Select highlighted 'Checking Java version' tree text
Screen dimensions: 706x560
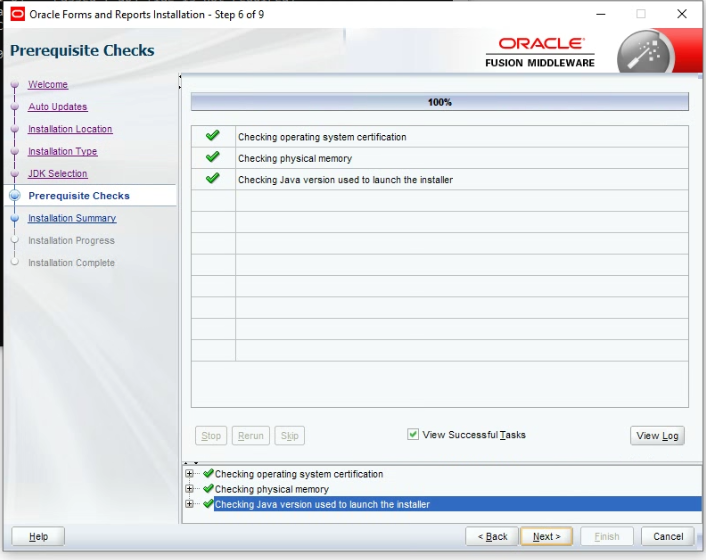coord(322,504)
